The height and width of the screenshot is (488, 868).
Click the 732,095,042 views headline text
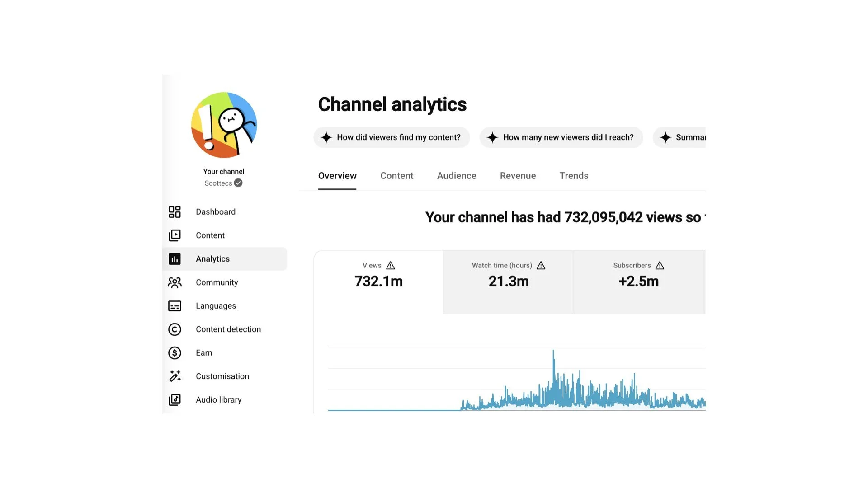565,217
